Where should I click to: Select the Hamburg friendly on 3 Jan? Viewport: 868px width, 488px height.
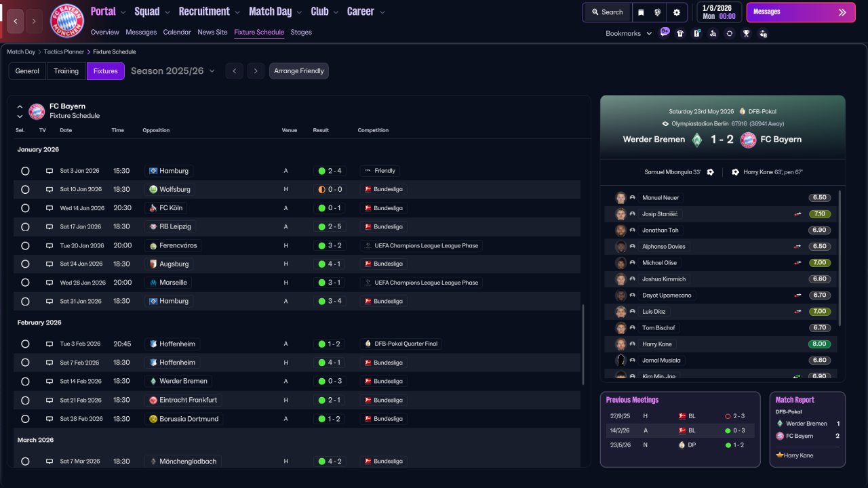(x=25, y=171)
